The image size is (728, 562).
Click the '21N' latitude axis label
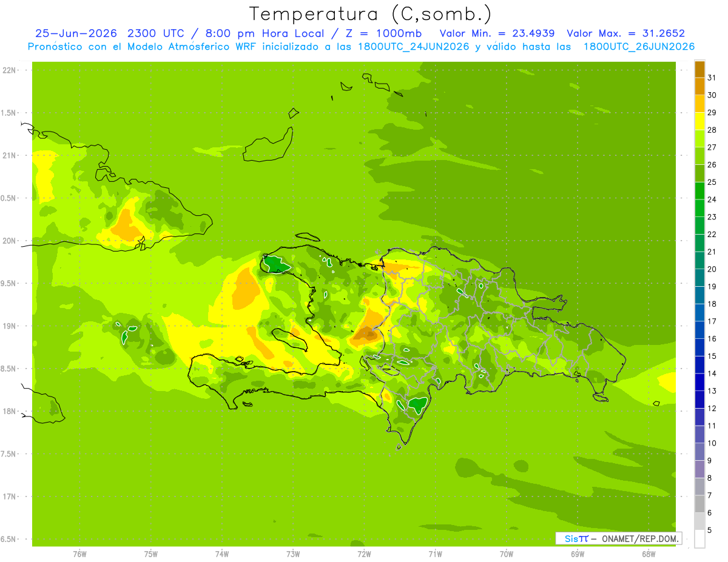pyautogui.click(x=9, y=156)
